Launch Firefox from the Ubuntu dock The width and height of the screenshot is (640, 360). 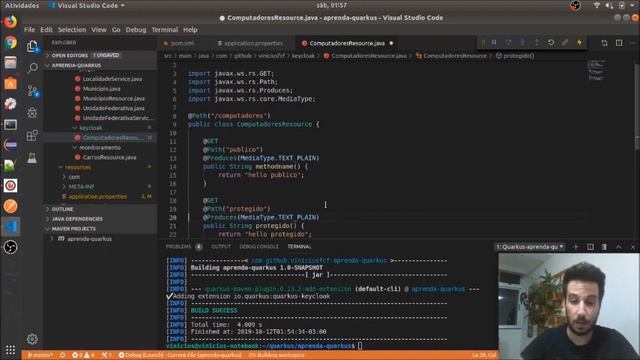10,22
